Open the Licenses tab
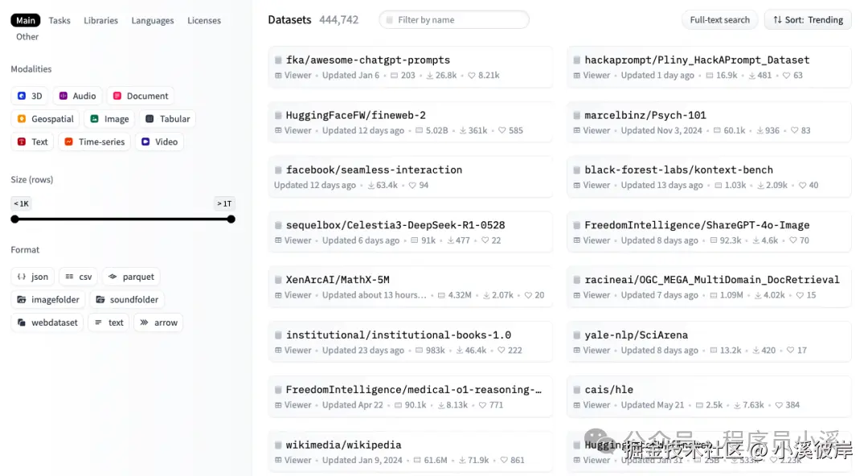Viewport: 868px width, 476px height. [x=204, y=20]
